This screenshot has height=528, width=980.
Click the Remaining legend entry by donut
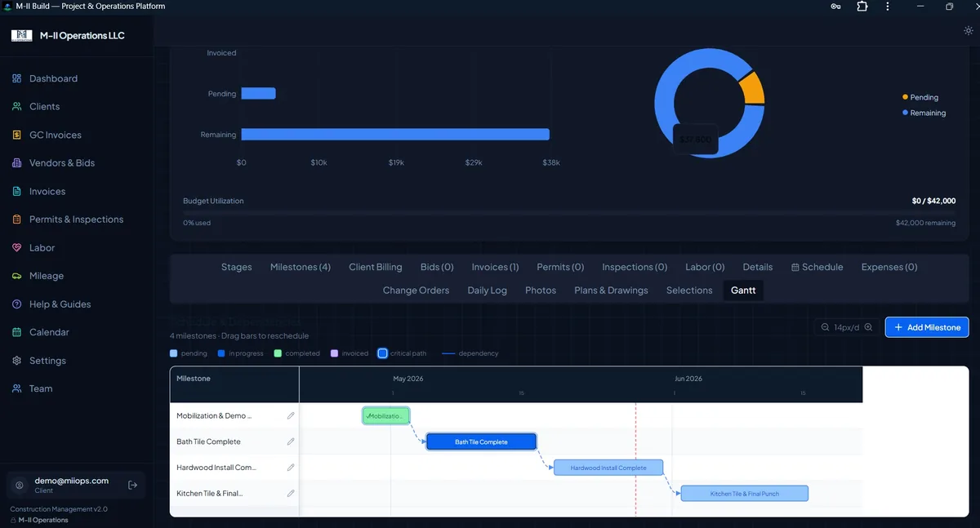click(924, 113)
